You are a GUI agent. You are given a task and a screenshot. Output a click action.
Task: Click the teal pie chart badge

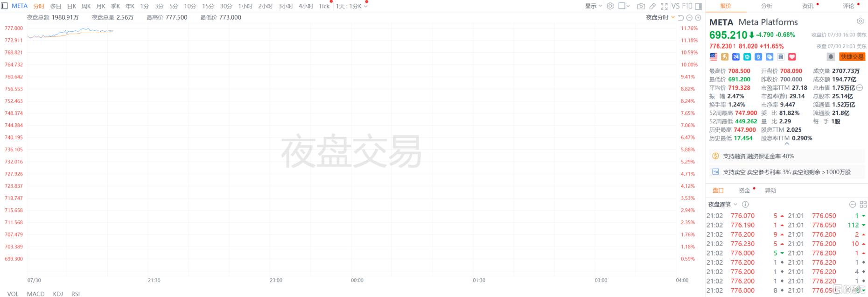747,57
